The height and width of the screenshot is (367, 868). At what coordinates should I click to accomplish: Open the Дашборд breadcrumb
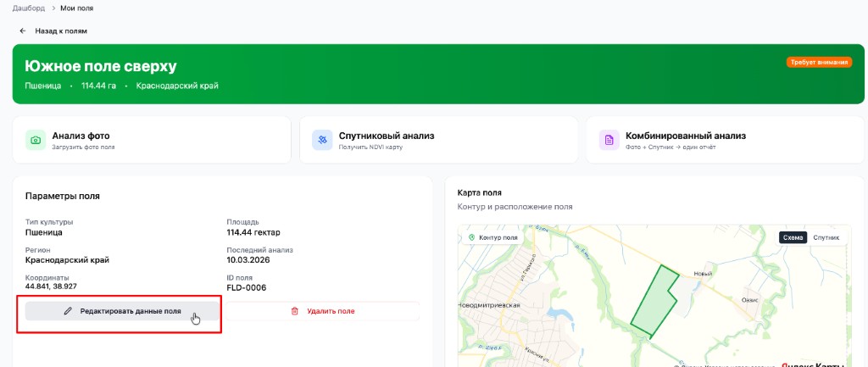[28, 8]
